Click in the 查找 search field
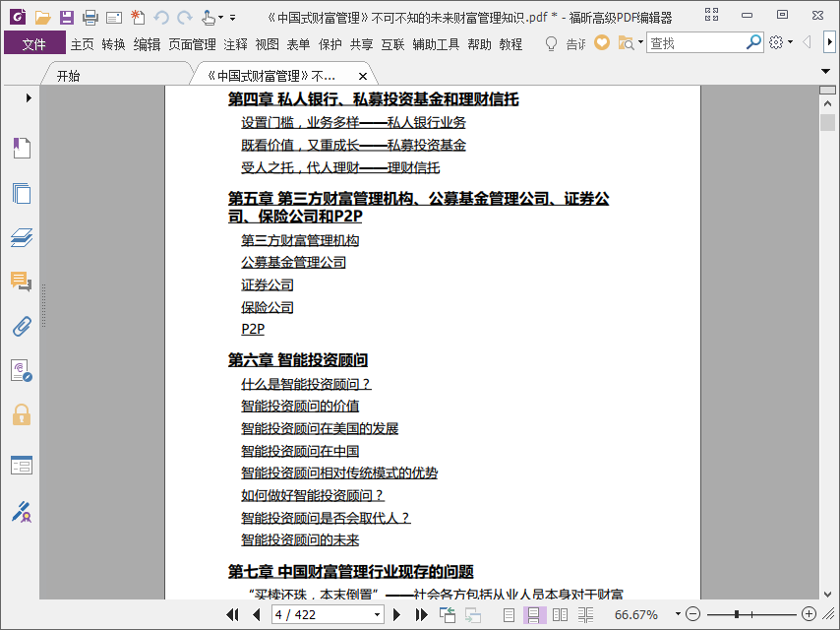 click(695, 43)
